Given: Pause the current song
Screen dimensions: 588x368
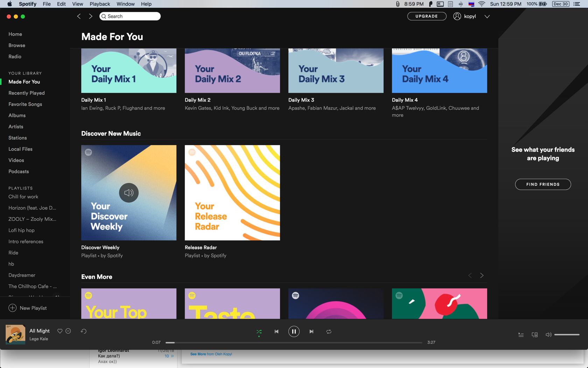Looking at the screenshot, I should tap(294, 332).
